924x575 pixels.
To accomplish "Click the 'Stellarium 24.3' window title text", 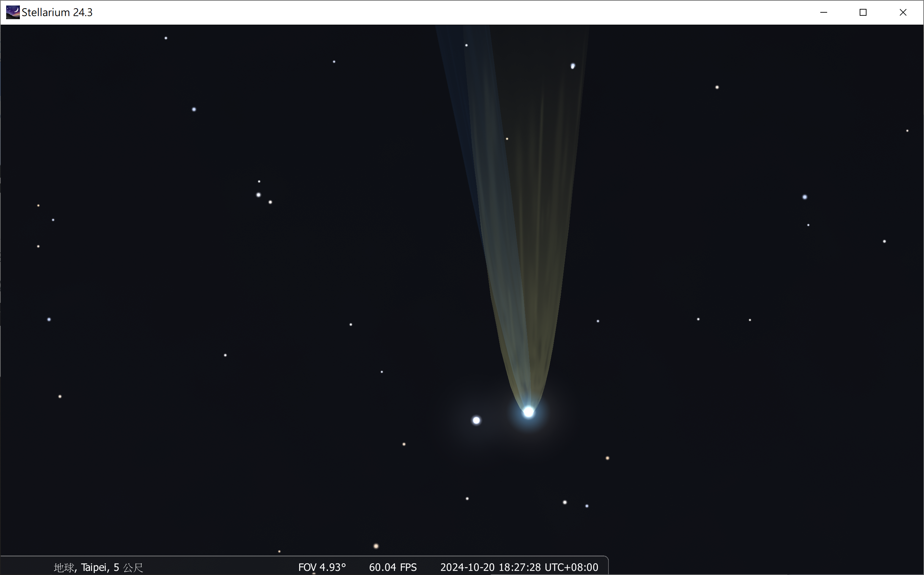I will click(57, 13).
